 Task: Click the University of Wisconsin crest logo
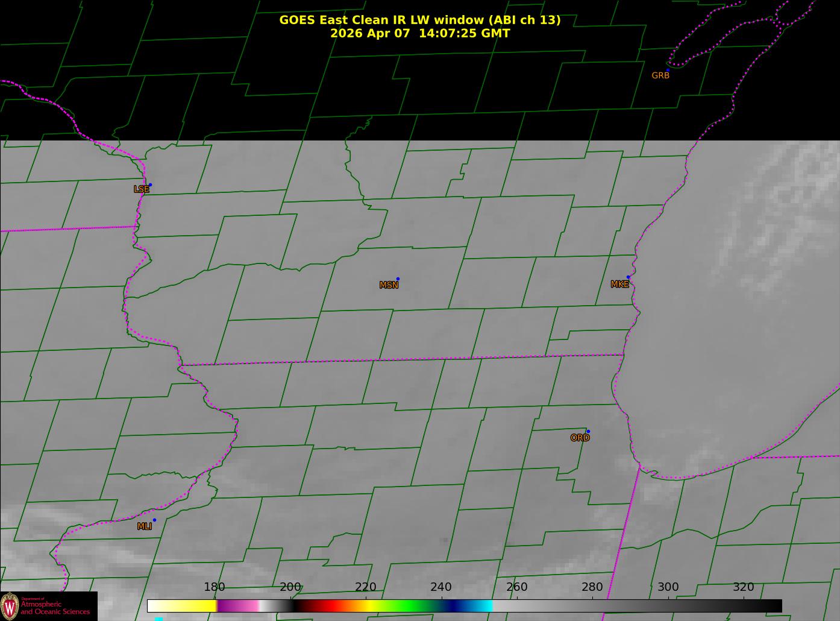tap(10, 606)
